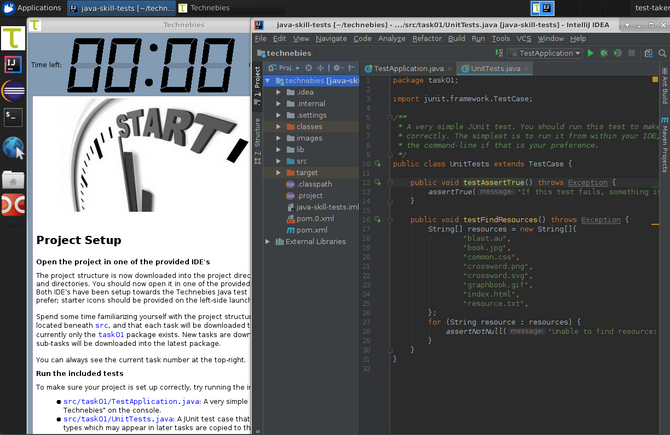Fold testFindResources method in gutter
670x435 pixels.
(x=390, y=220)
